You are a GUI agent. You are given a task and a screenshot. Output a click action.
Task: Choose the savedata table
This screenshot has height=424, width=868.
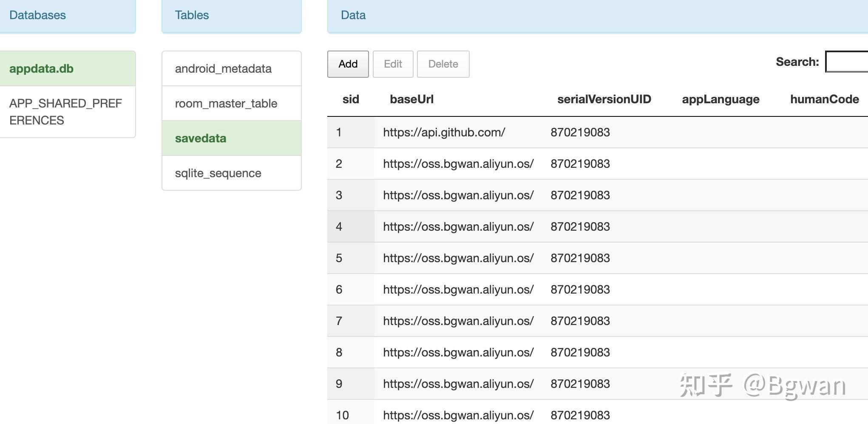click(x=201, y=139)
